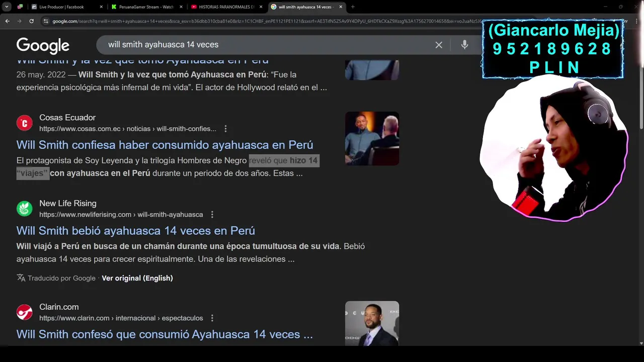
Task: Open the Clarin.com result thumbnail image
Action: click(372, 323)
